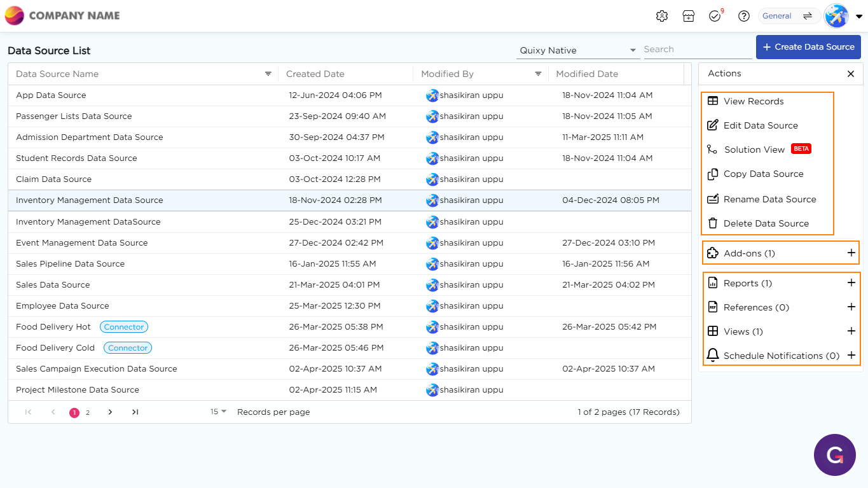The image size is (868, 488).
Task: Select View Records action
Action: pyautogui.click(x=753, y=101)
